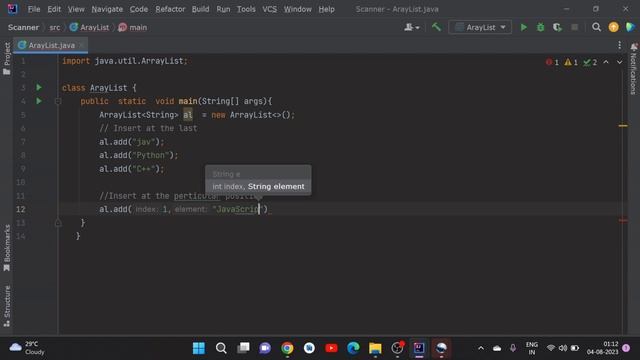
Task: Click the Search Everywhere magnifier icon
Action: coord(596,27)
